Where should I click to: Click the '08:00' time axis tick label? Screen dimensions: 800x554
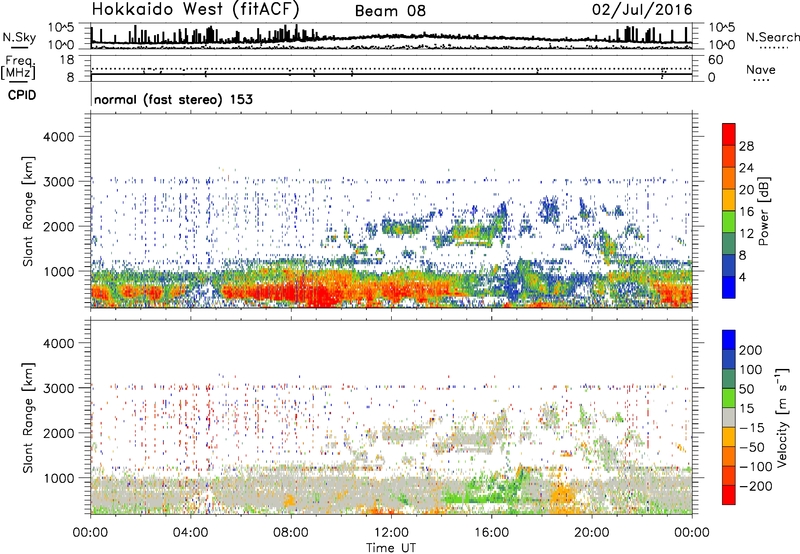(x=291, y=533)
